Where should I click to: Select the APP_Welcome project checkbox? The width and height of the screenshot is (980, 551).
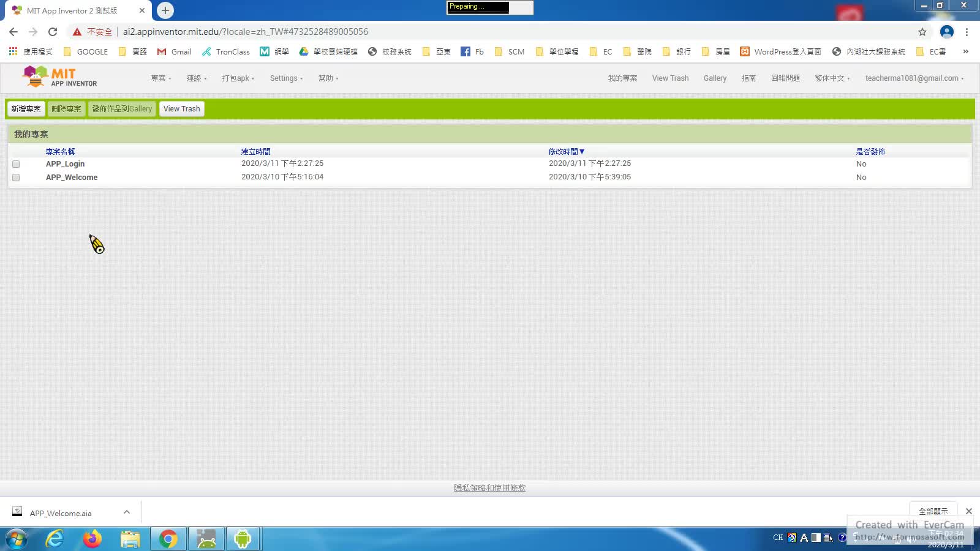16,178
